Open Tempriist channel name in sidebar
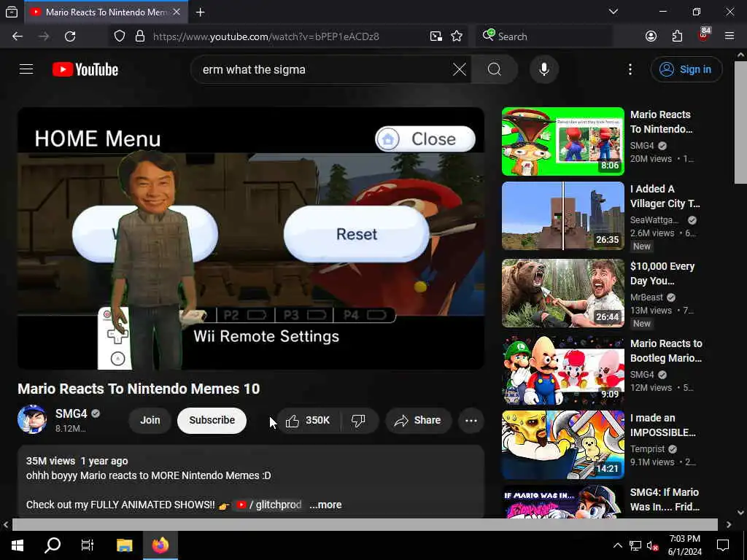 648,449
